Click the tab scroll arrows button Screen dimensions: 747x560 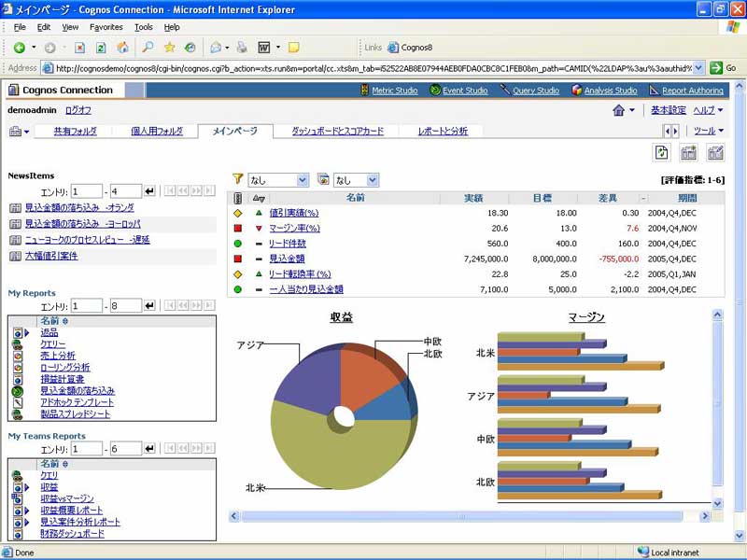pos(670,131)
